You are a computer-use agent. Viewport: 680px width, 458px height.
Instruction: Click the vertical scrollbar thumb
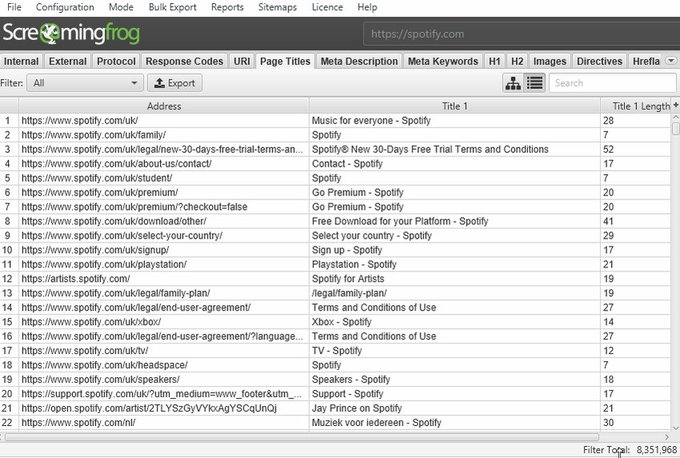[675, 129]
